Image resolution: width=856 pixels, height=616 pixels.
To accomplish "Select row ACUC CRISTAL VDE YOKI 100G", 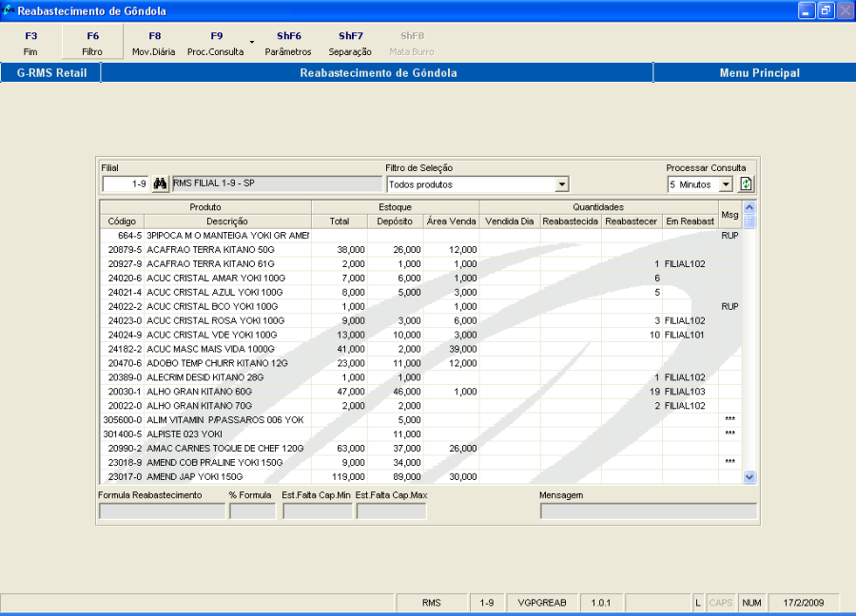I will point(420,335).
